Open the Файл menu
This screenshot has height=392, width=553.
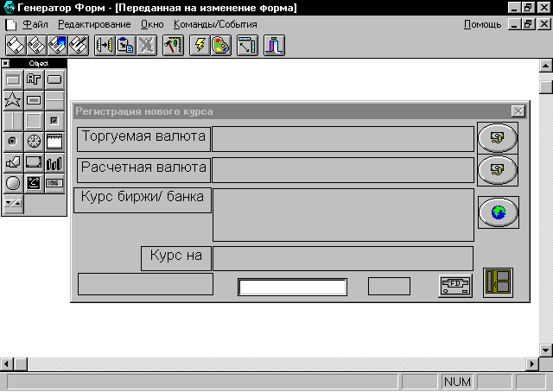click(x=36, y=25)
